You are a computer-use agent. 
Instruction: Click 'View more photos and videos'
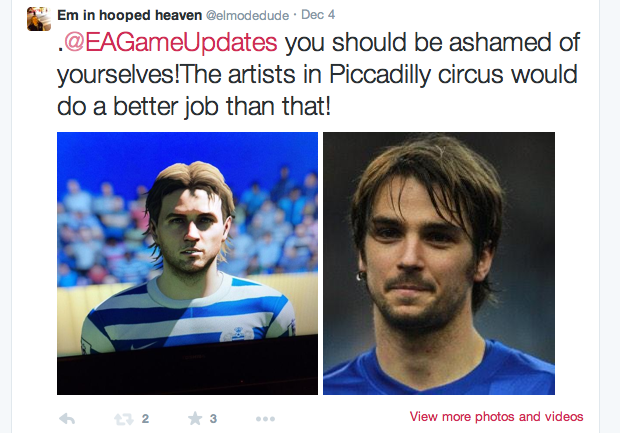[x=496, y=416]
